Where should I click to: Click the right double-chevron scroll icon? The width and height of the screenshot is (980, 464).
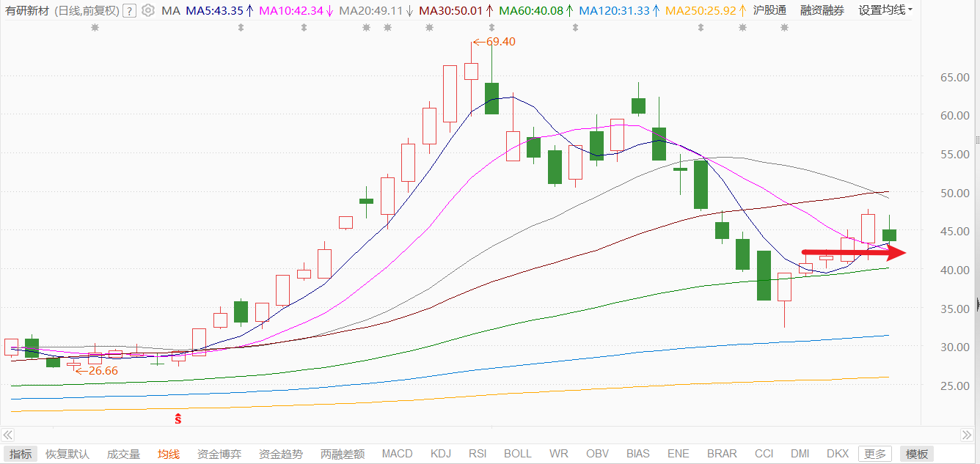pyautogui.click(x=968, y=433)
